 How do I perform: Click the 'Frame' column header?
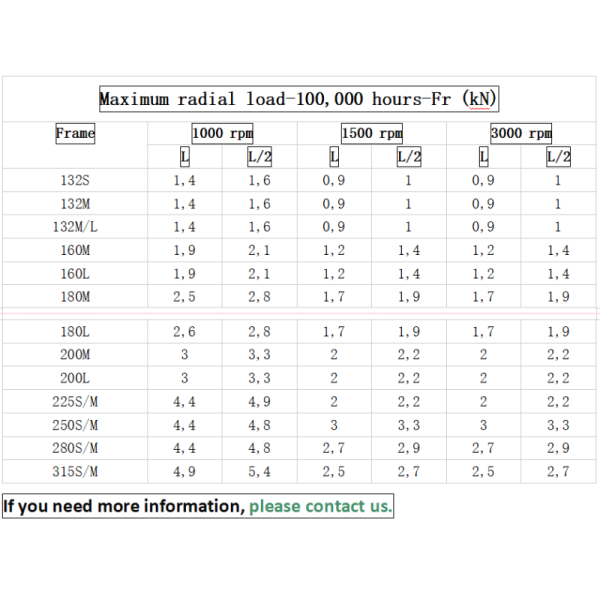tap(75, 133)
